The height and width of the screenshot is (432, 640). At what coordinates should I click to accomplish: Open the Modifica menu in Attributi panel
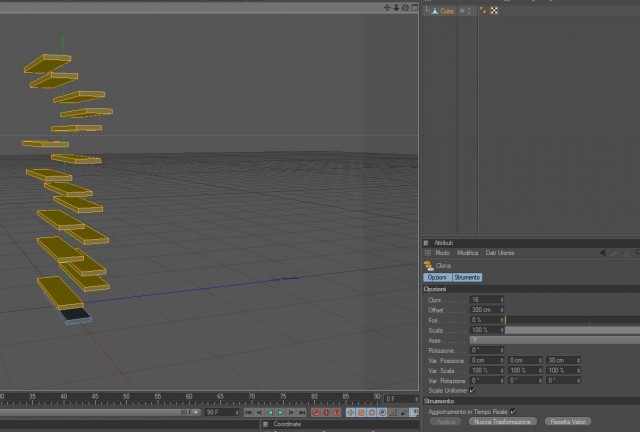[x=467, y=253]
